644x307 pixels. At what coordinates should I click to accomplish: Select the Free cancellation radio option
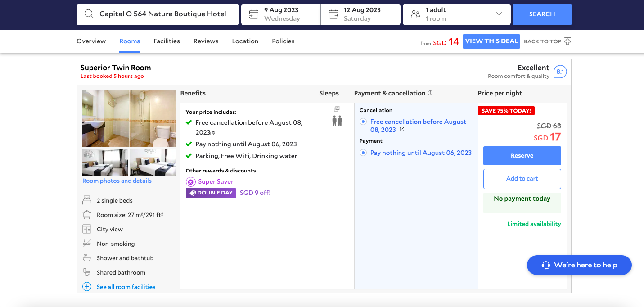click(363, 122)
